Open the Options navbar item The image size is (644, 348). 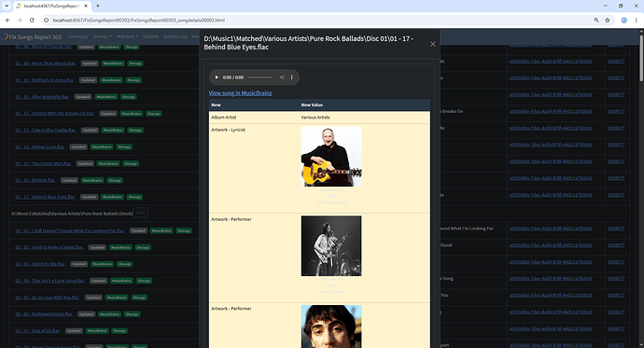[150, 36]
